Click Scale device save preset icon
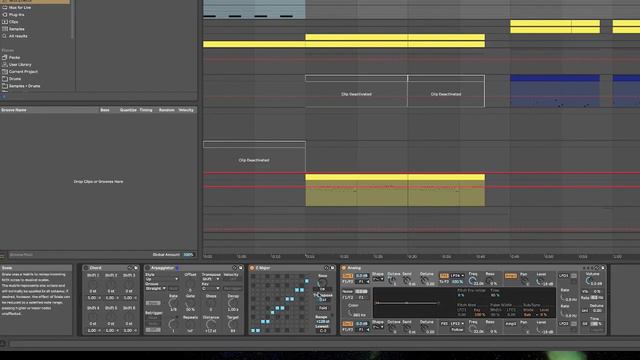Viewport: 640px width, 360px height. pyautogui.click(x=332, y=268)
